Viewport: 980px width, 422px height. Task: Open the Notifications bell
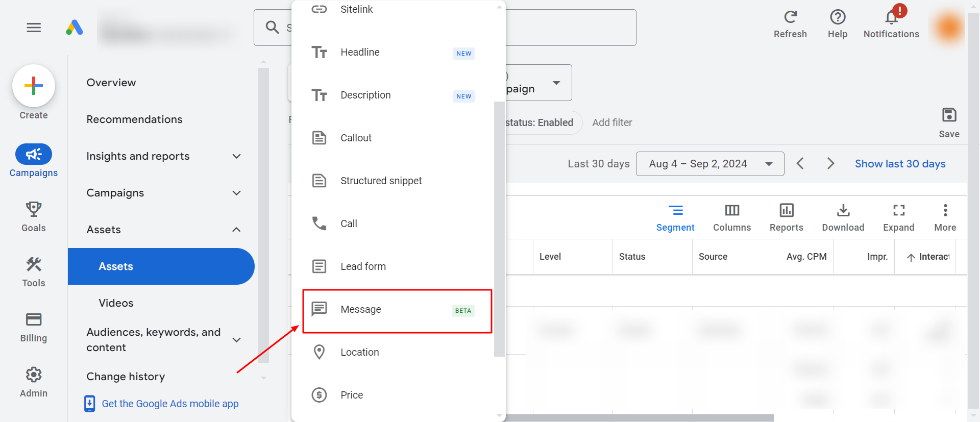tap(891, 17)
